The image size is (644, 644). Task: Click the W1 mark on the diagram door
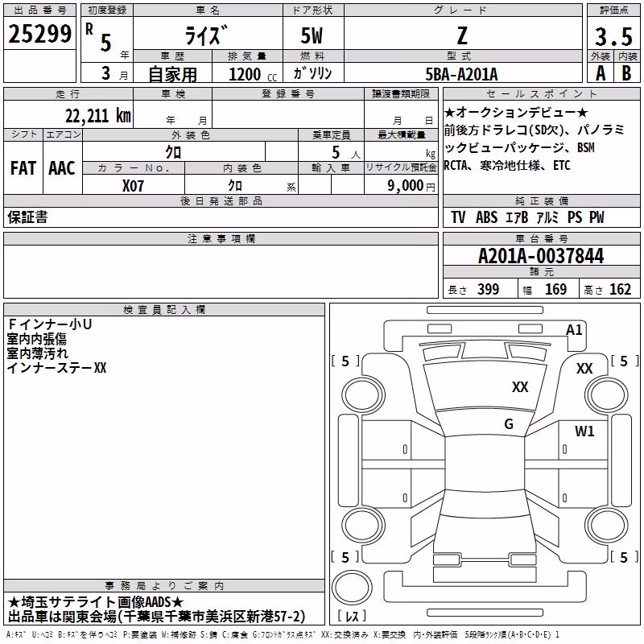click(x=584, y=431)
